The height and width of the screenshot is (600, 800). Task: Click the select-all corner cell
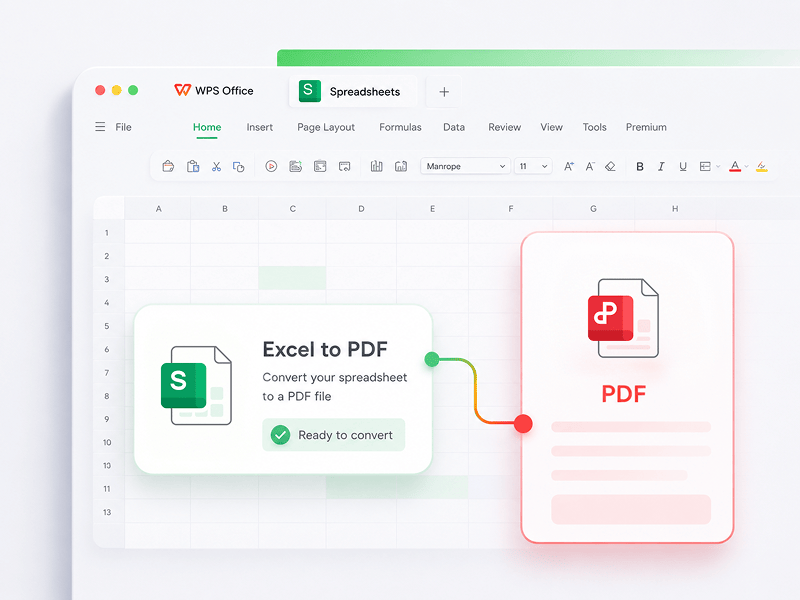point(109,209)
